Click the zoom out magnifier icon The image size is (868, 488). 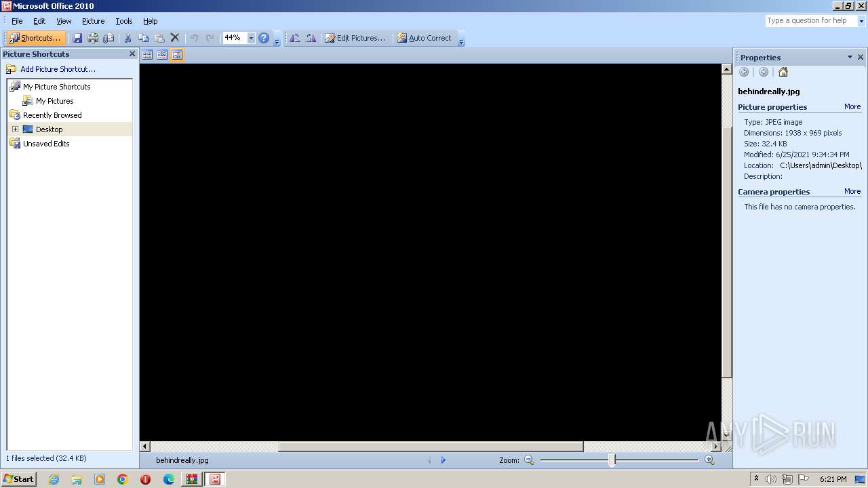click(530, 460)
